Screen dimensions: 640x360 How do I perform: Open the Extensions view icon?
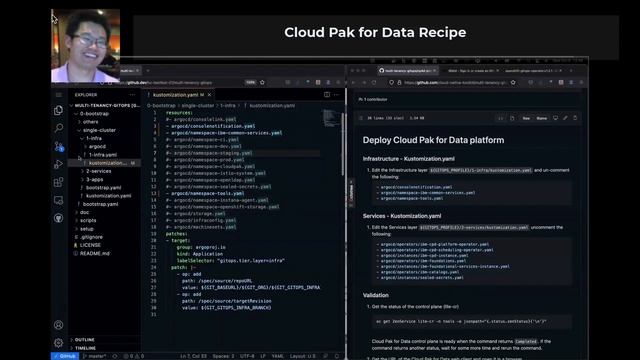coord(58,182)
